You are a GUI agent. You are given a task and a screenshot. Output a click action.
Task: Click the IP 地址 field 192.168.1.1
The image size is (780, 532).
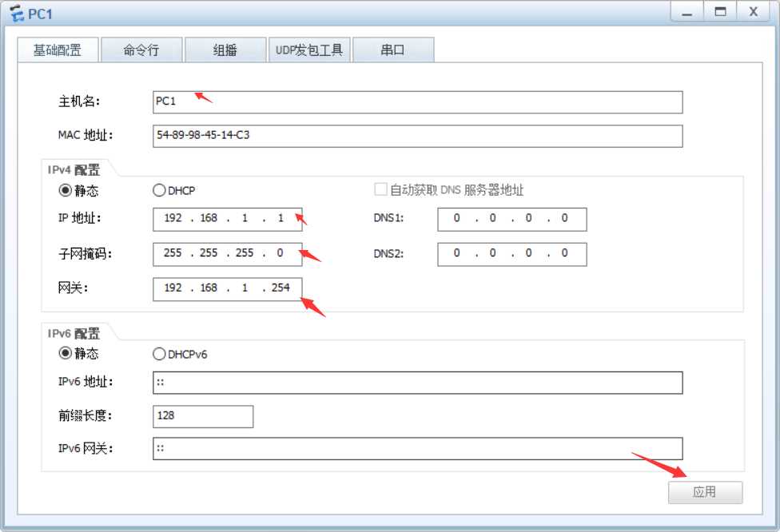227,219
